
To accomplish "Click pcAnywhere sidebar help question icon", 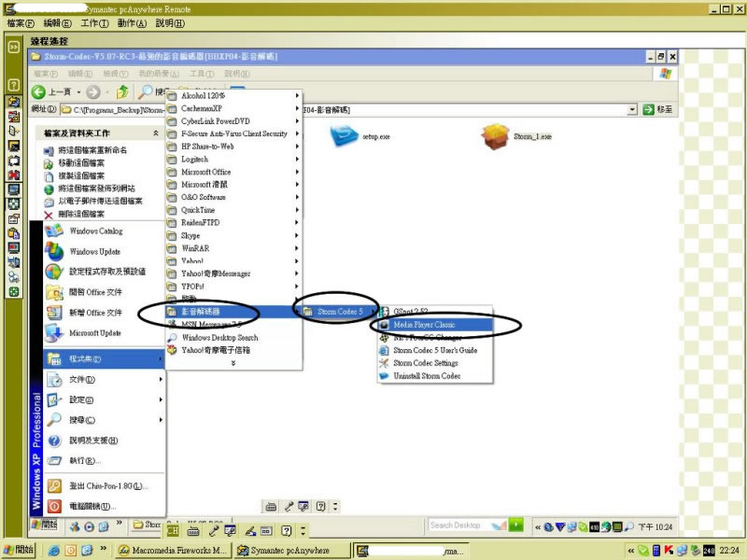I will (14, 85).
